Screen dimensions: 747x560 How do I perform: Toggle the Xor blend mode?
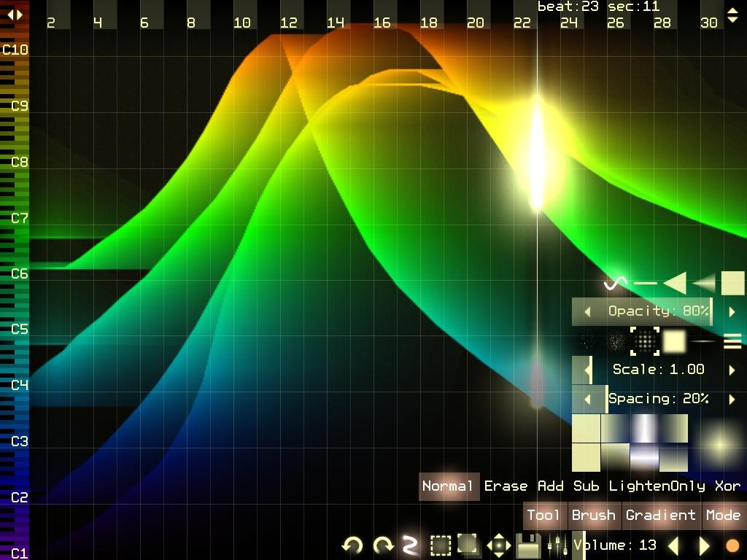(x=727, y=486)
